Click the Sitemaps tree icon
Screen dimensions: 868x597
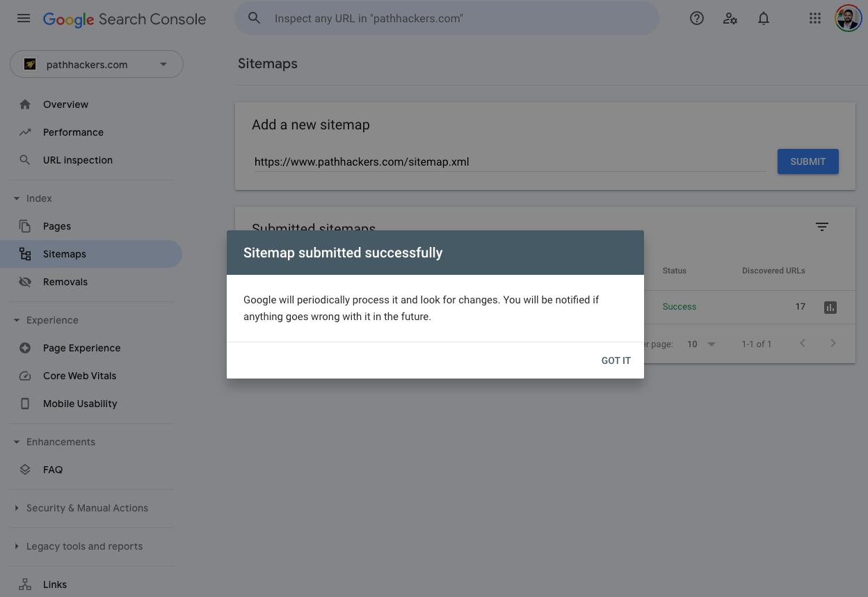pos(25,254)
